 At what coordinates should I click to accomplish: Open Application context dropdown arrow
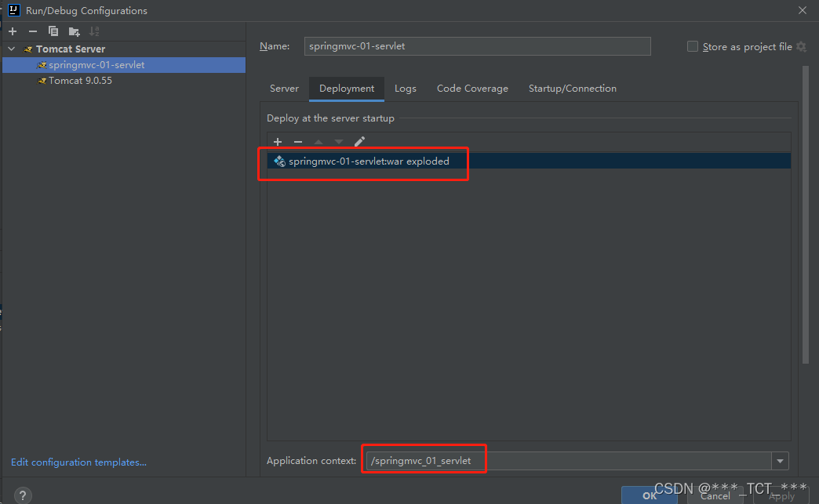point(780,461)
